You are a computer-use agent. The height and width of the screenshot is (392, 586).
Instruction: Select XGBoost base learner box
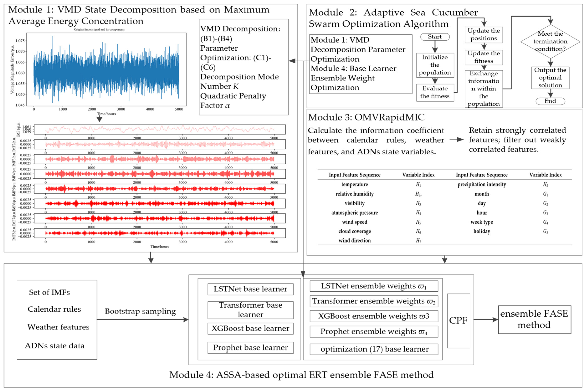250,328
